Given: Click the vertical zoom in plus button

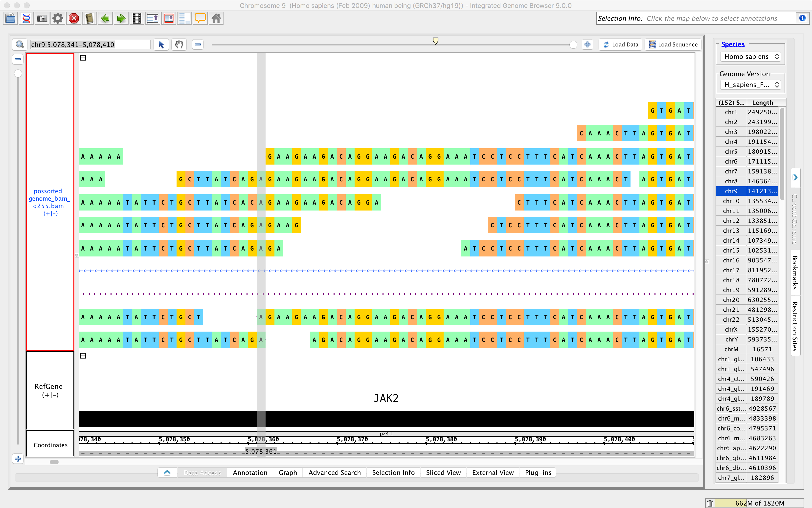Looking at the screenshot, I should click(18, 459).
